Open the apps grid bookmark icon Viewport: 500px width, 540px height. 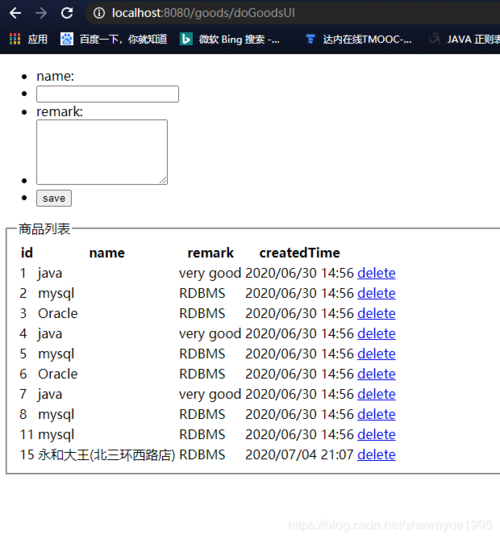(x=15, y=39)
